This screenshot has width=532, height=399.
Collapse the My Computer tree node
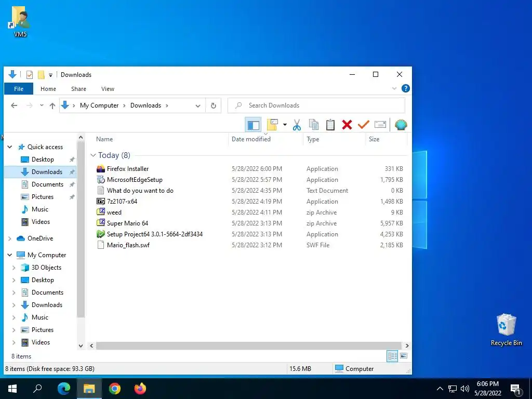10,255
